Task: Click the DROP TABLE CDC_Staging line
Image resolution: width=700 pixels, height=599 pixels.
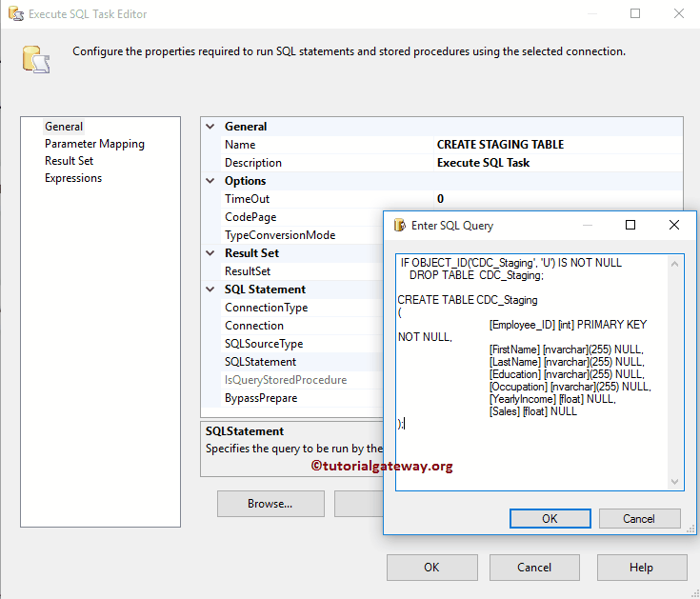Action: (x=476, y=275)
